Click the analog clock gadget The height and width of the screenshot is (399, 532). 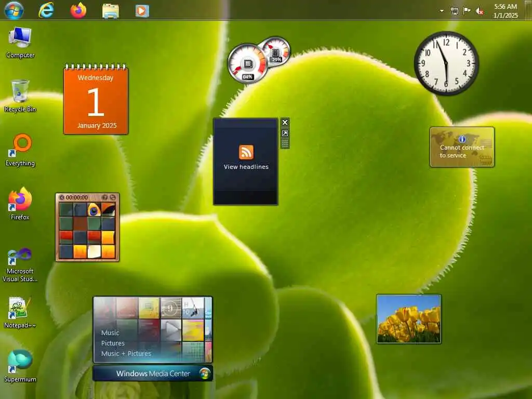pos(446,63)
